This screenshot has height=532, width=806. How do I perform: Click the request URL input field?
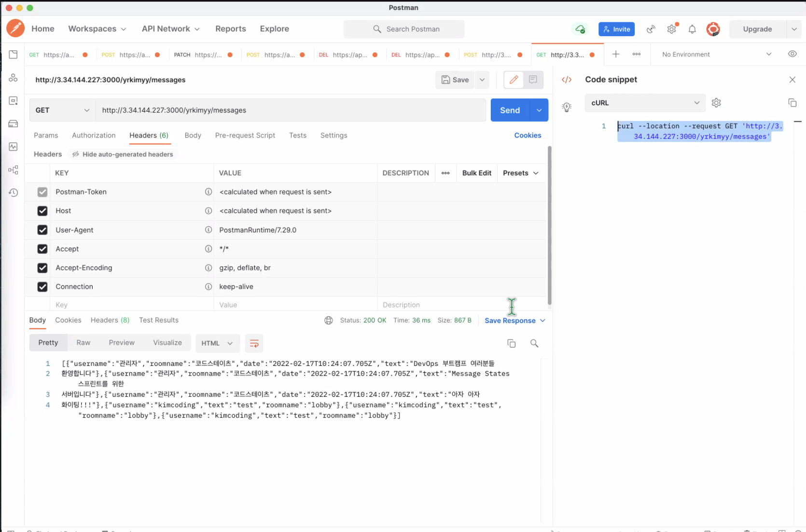(291, 110)
